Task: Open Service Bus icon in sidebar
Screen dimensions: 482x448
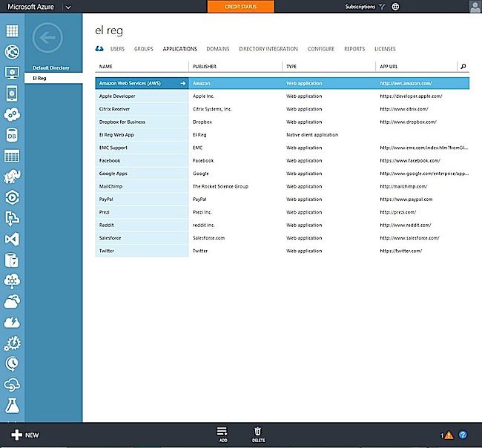Action: [x=12, y=218]
